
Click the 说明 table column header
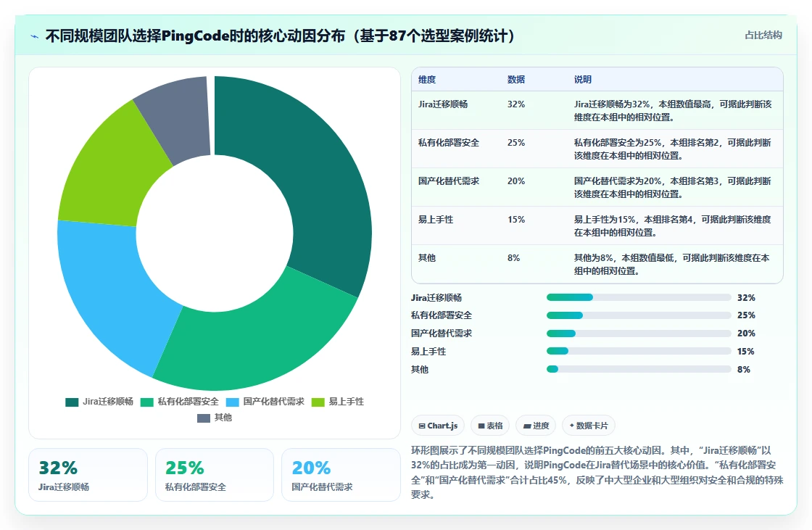coord(583,80)
